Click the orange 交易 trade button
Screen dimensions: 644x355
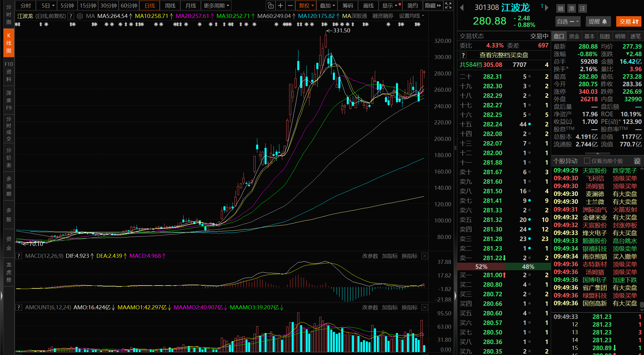coord(629,22)
